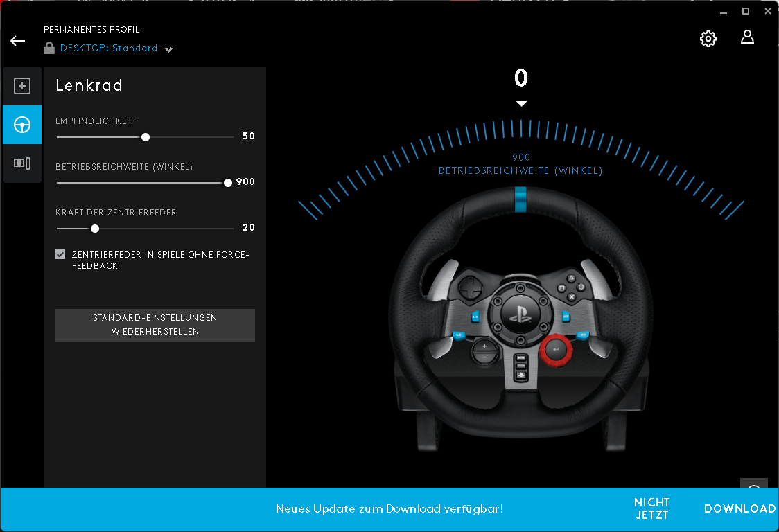Click the back arrow to leave device settings

point(17,41)
